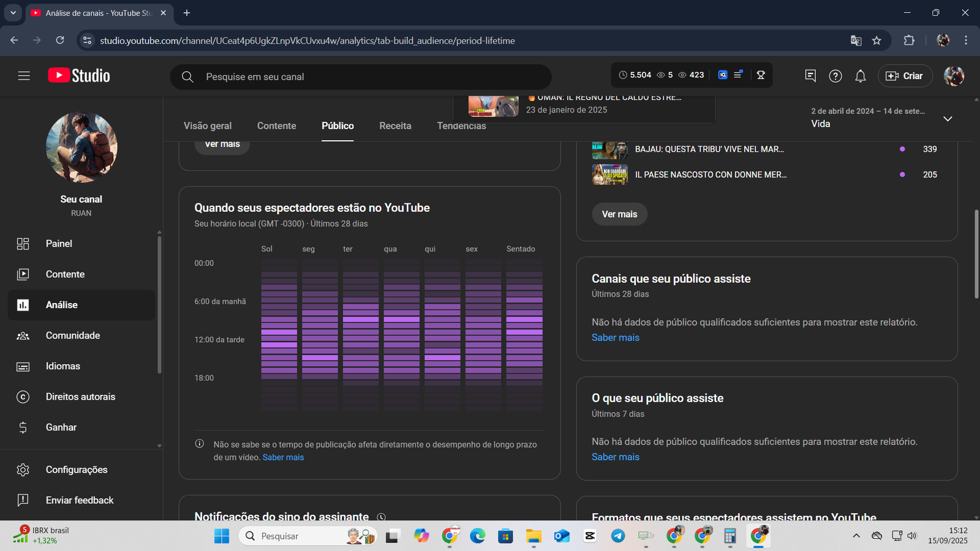Click the Criar button
The image size is (980, 551).
pos(905,76)
